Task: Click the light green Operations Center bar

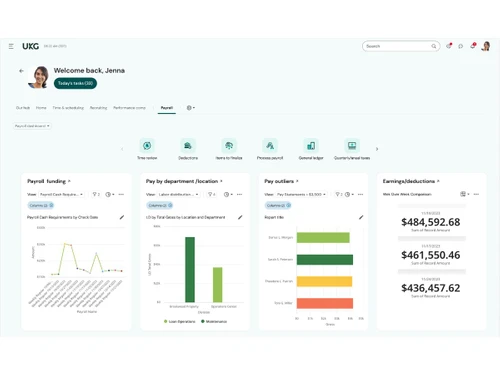Action: 218,285
